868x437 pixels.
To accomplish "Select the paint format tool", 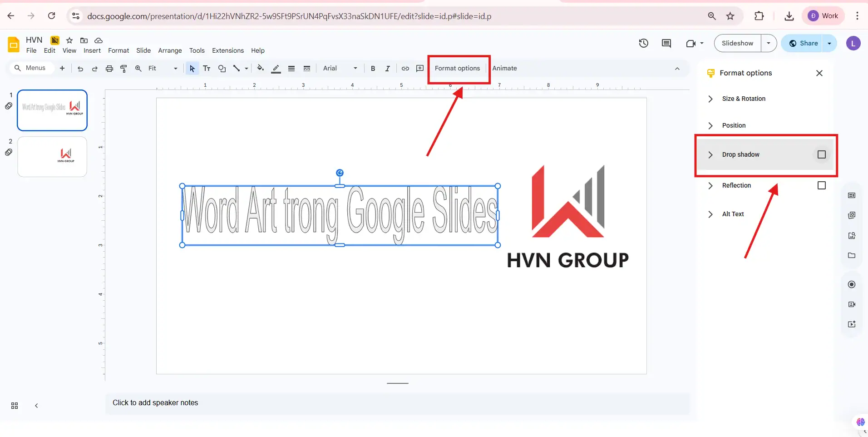I will pyautogui.click(x=123, y=69).
